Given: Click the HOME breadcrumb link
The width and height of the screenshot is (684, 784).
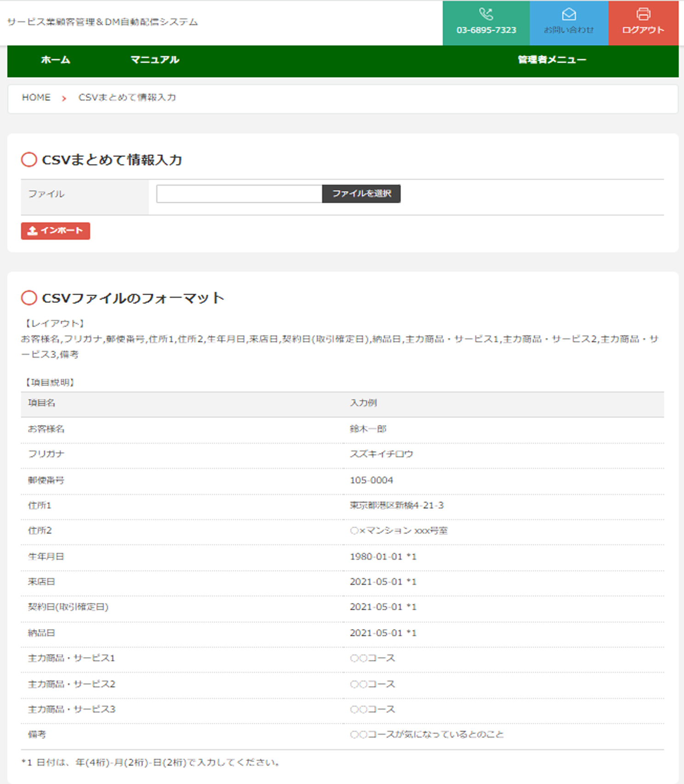Looking at the screenshot, I should point(36,97).
